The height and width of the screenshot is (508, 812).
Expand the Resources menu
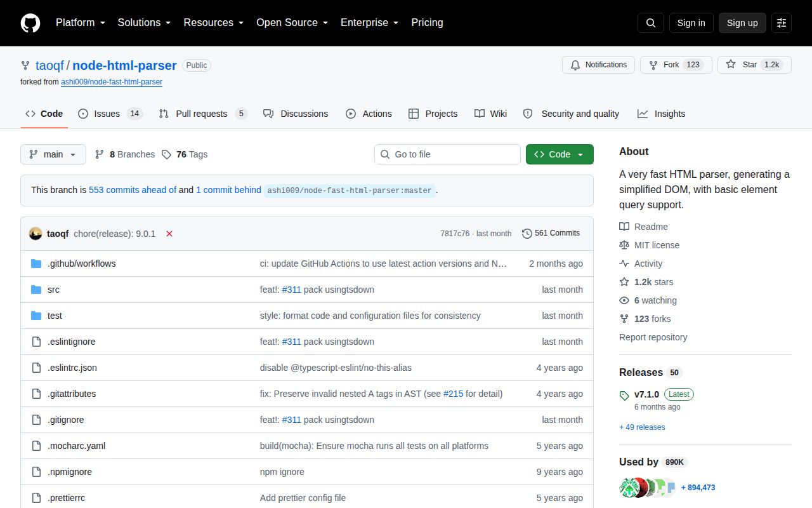(x=214, y=23)
